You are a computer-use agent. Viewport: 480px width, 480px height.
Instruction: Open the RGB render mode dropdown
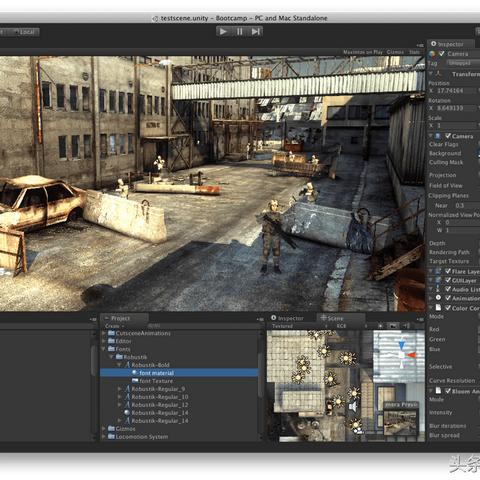[x=351, y=326]
